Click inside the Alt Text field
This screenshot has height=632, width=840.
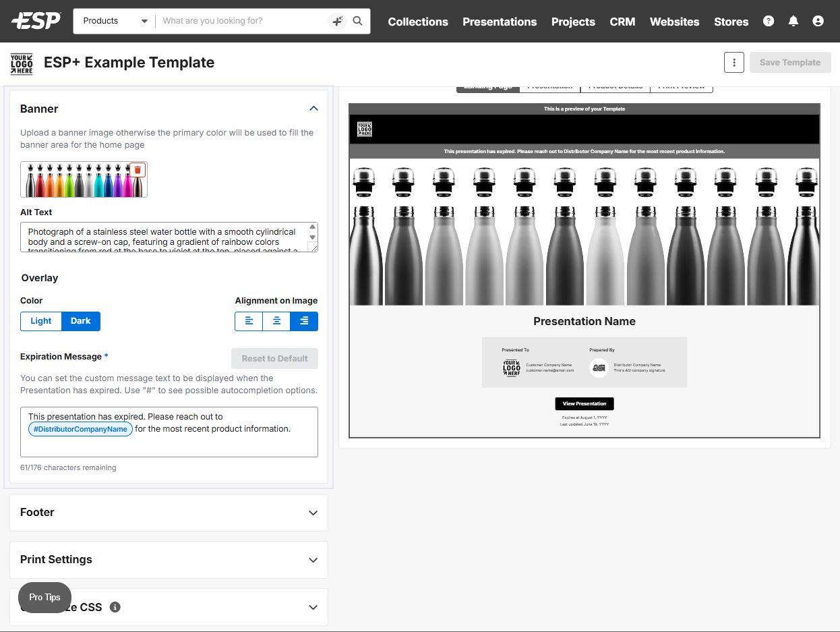coord(165,237)
